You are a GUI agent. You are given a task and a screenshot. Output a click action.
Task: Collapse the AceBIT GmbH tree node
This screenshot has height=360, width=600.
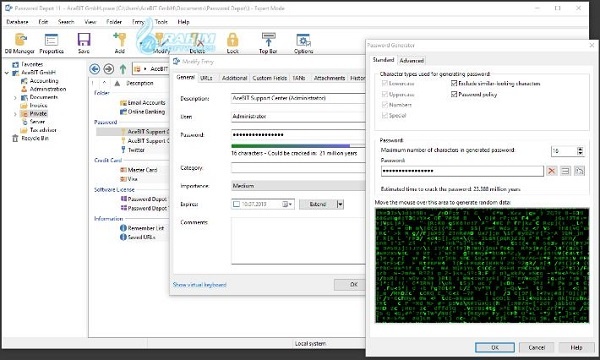tap(7, 73)
